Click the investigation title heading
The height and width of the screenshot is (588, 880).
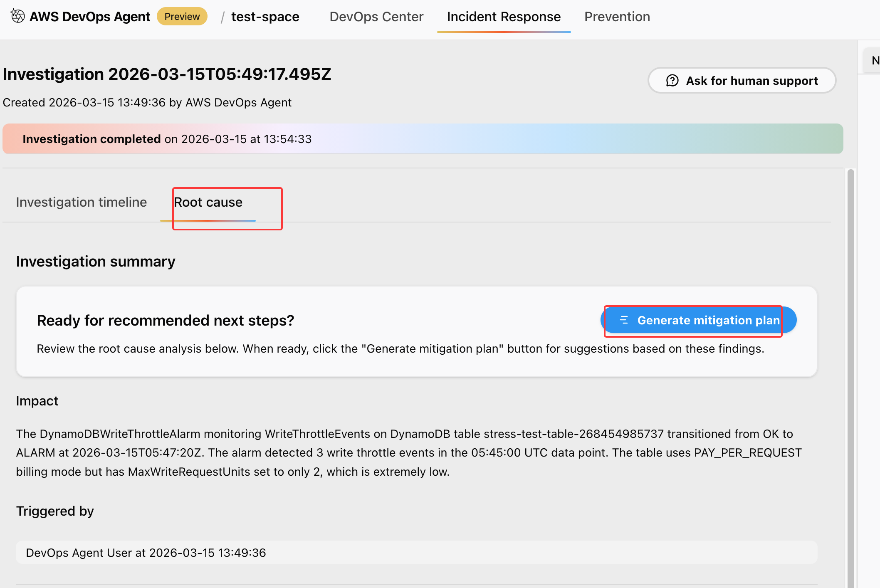(x=167, y=74)
